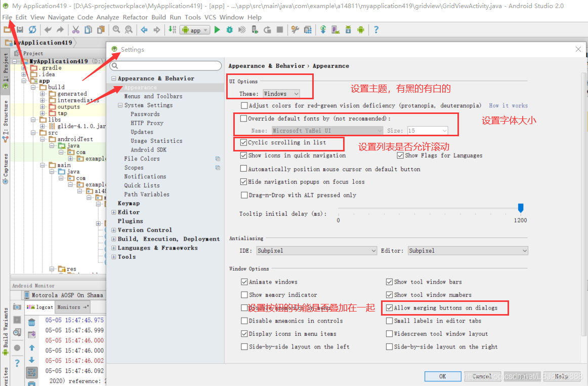Click the Debug bug icon

[230, 30]
